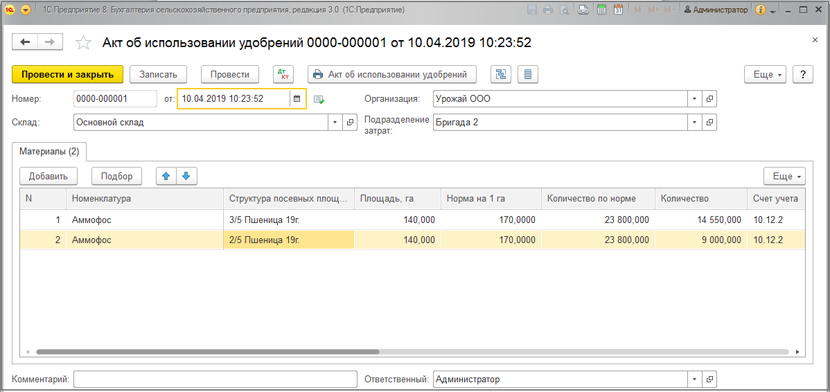Click the title bar print preview icon
Viewport: 830px width, 392px height.
tap(564, 10)
